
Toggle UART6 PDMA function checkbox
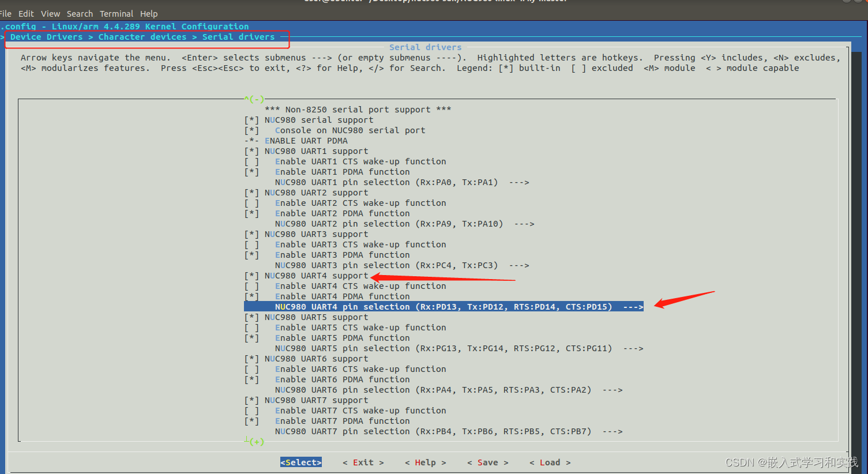(x=251, y=379)
